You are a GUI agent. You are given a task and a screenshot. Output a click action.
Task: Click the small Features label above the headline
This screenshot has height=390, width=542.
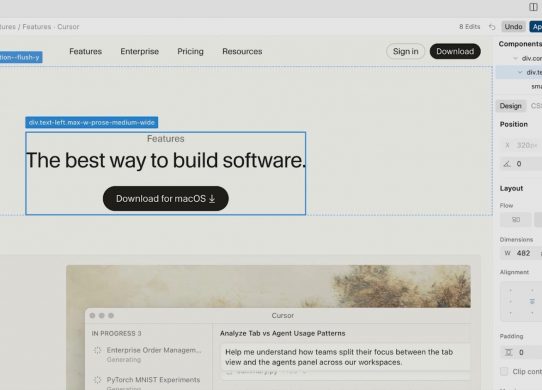click(166, 139)
